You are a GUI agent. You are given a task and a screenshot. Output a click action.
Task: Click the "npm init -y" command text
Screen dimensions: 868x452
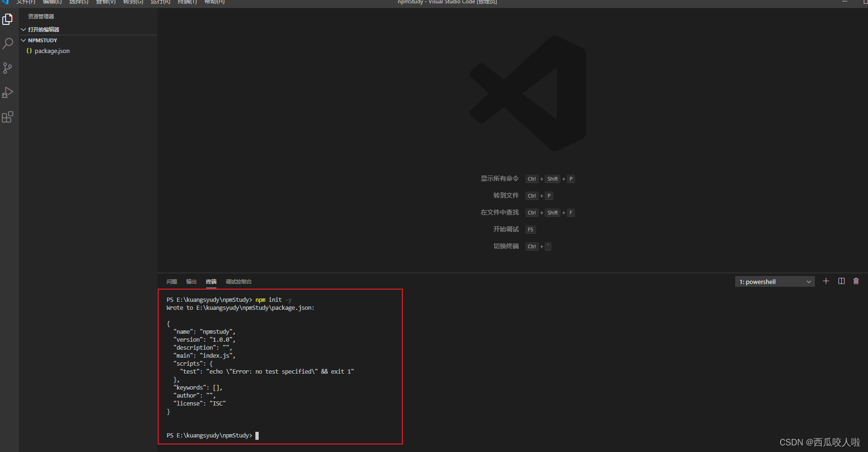(x=273, y=300)
